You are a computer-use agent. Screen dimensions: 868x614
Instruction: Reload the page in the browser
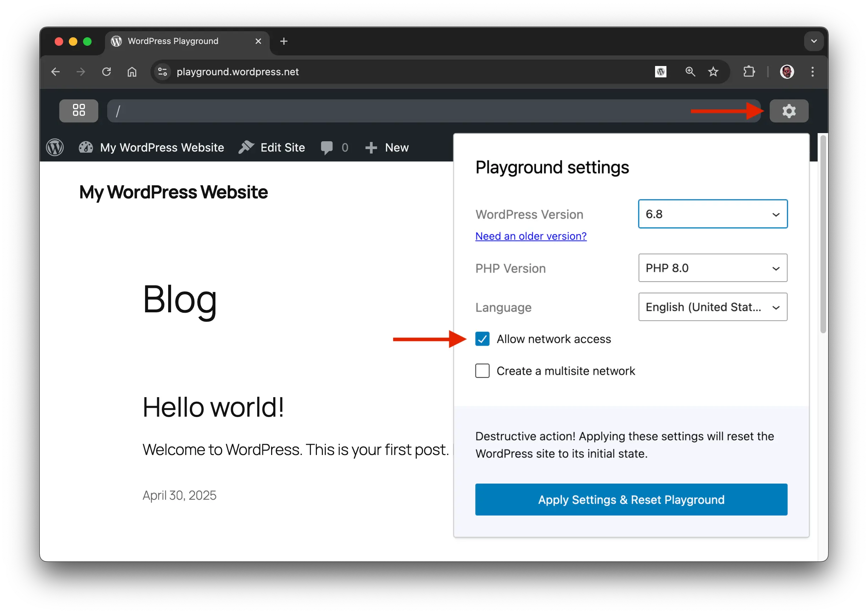tap(106, 71)
